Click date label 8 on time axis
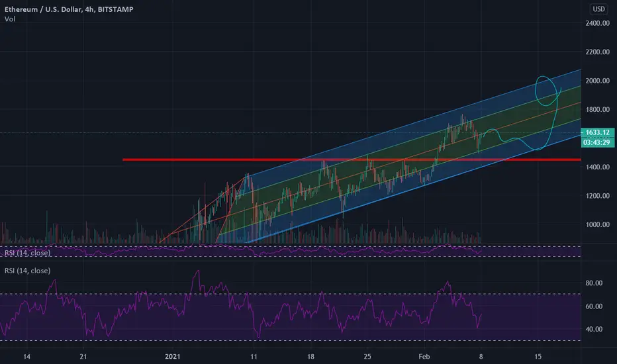617x364 pixels. tap(481, 357)
